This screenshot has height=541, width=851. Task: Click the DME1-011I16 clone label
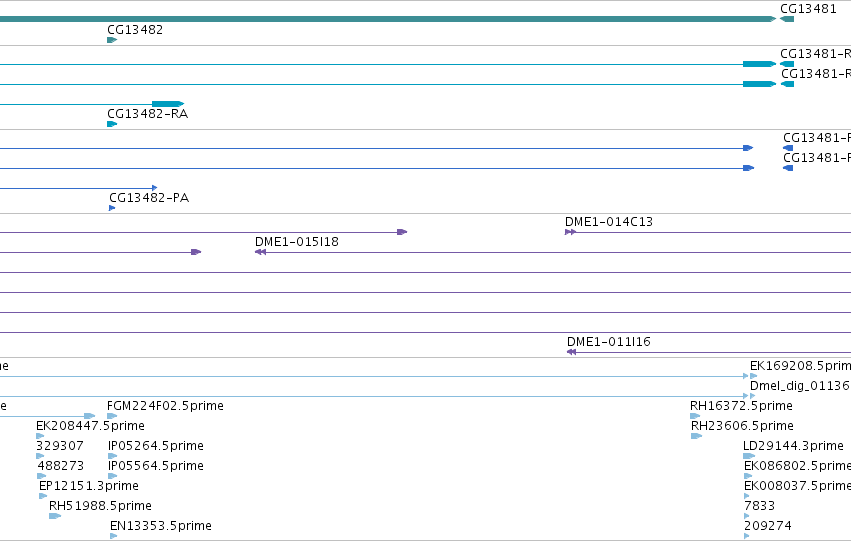coord(608,342)
